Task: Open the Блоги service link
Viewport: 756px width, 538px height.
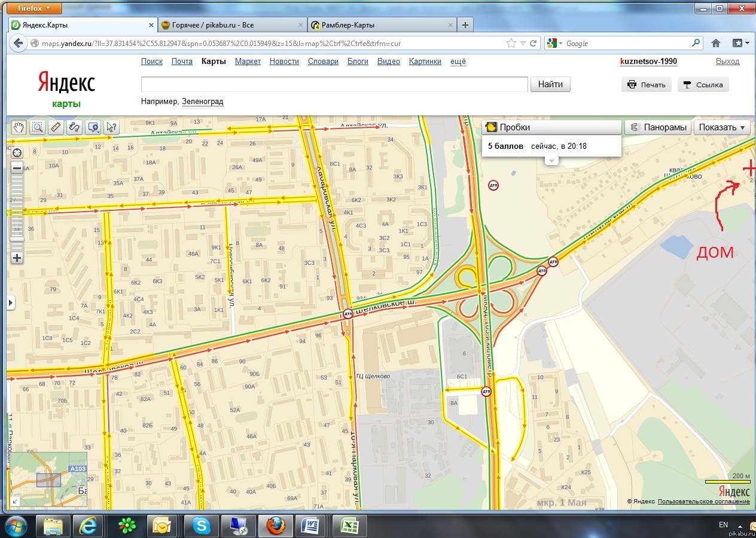Action: [358, 62]
